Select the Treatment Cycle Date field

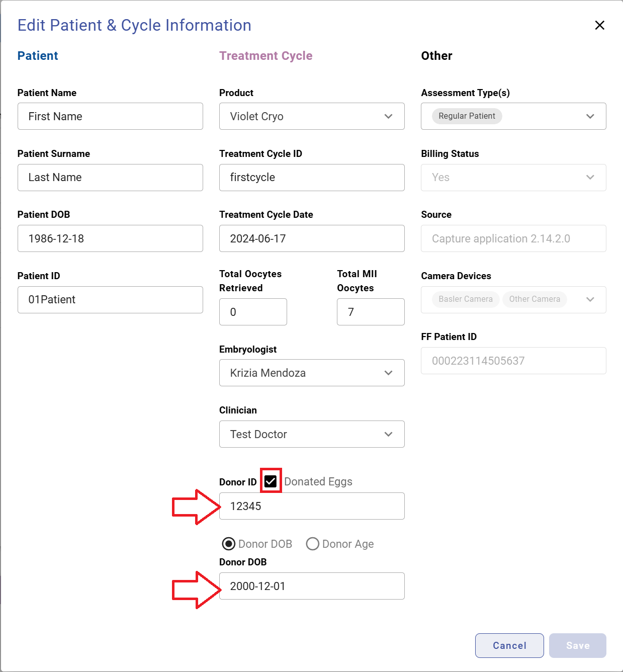point(312,238)
